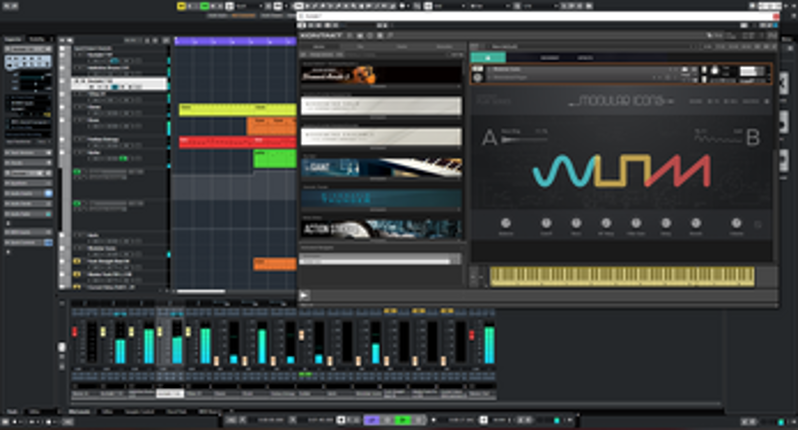
Task: Switch to the Visibility tab in the left panel
Action: click(x=37, y=39)
